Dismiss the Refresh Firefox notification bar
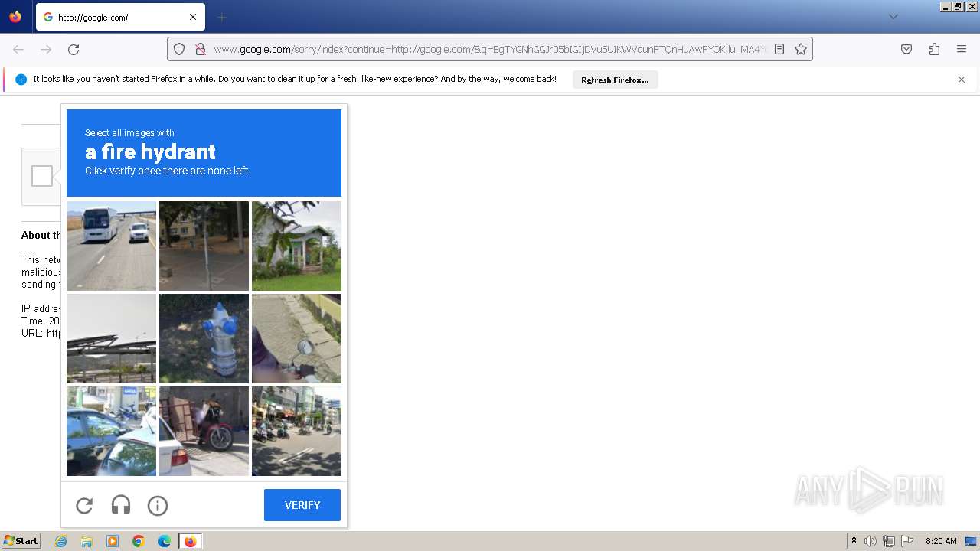 962,80
